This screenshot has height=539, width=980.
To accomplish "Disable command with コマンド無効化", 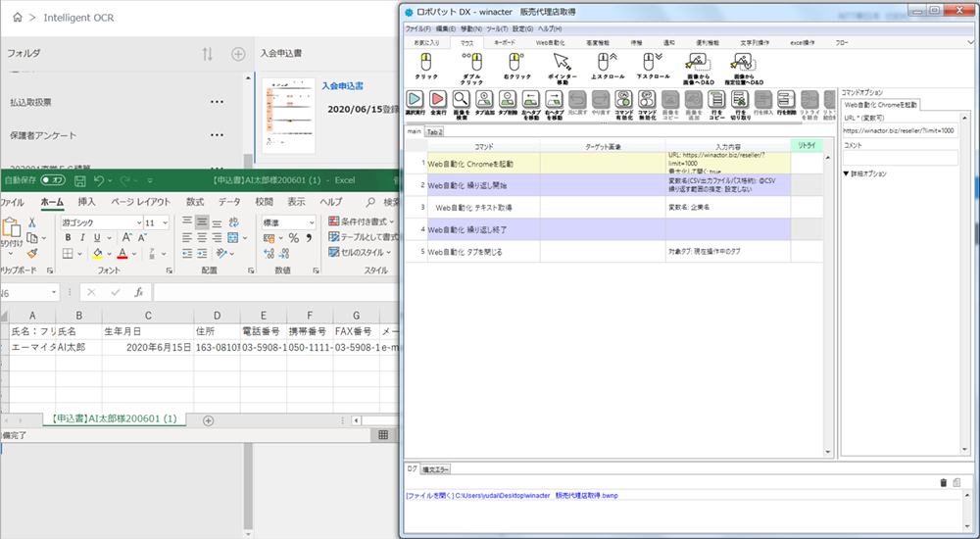I will (647, 105).
